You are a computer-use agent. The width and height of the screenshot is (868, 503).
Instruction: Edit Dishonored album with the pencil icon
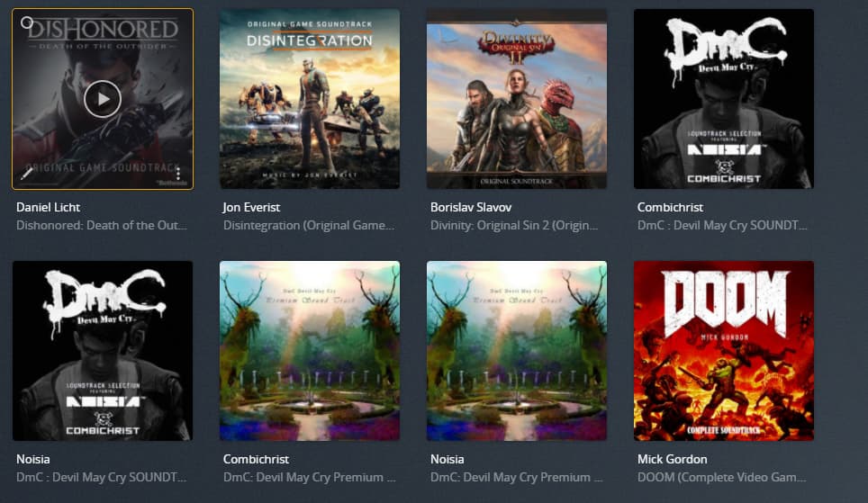[x=27, y=174]
